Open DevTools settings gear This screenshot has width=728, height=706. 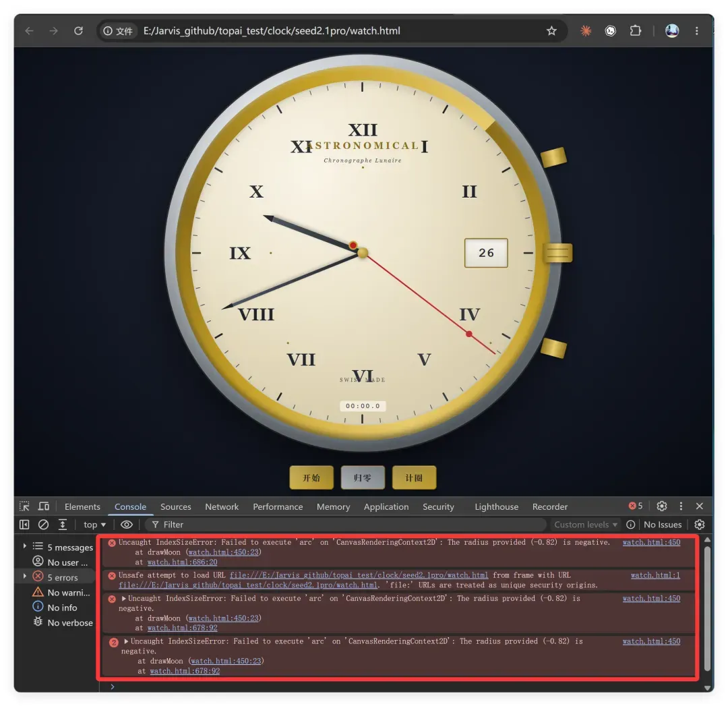(x=662, y=506)
